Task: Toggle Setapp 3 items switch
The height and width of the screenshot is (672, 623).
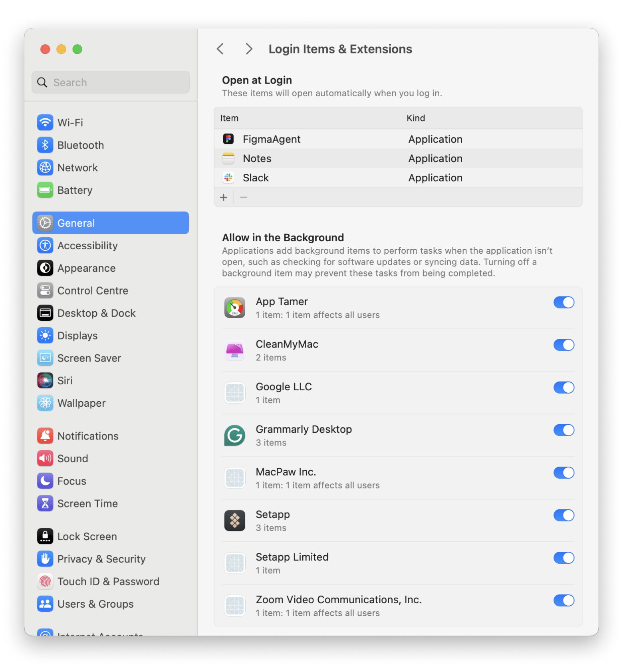Action: pos(564,515)
